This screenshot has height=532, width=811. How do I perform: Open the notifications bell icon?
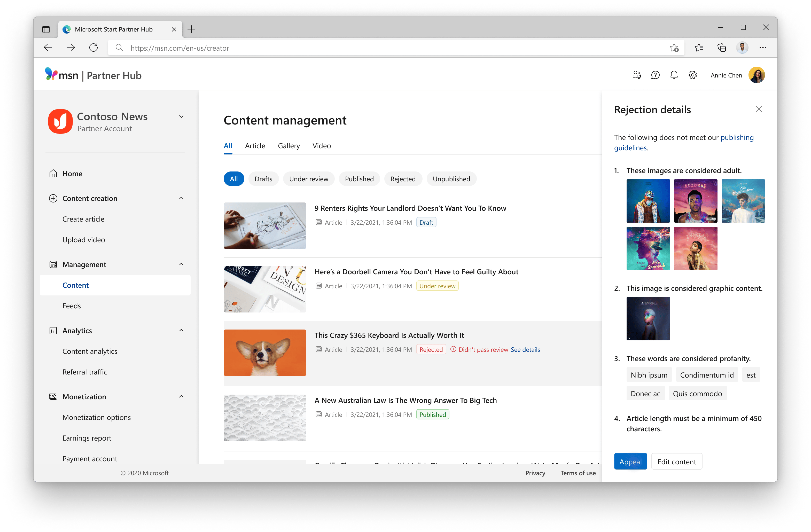(674, 75)
